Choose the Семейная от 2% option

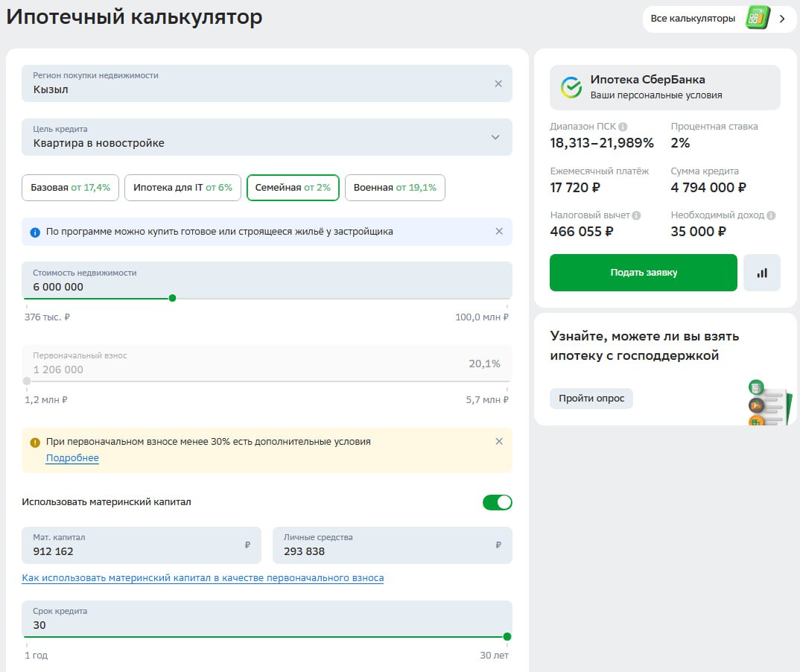(293, 188)
